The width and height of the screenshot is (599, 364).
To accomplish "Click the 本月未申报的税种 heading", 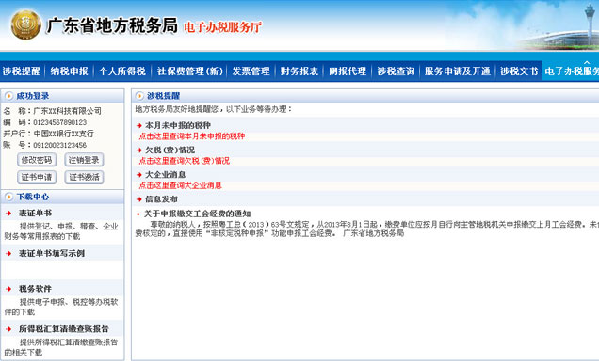I will click(x=178, y=125).
